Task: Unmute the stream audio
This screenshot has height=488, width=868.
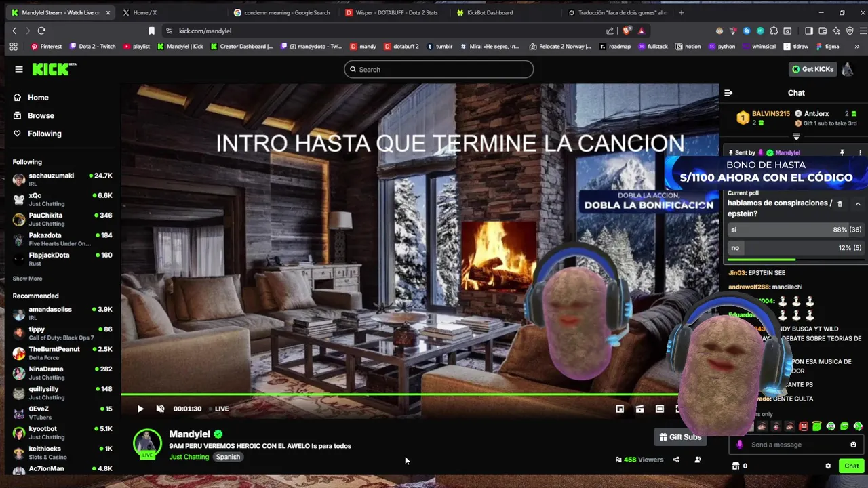Action: (x=160, y=409)
